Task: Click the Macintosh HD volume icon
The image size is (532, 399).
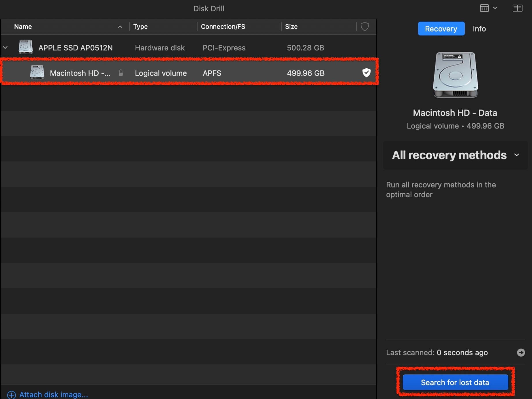Action: point(37,72)
